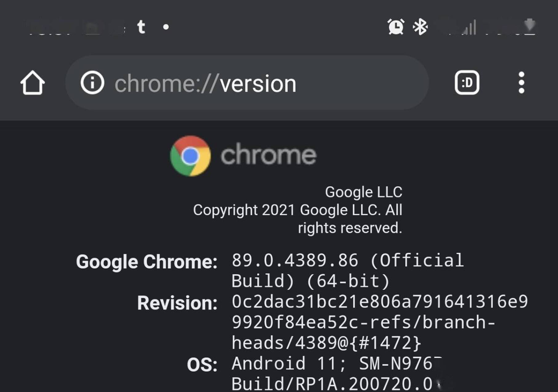Click the OS label

202,365
